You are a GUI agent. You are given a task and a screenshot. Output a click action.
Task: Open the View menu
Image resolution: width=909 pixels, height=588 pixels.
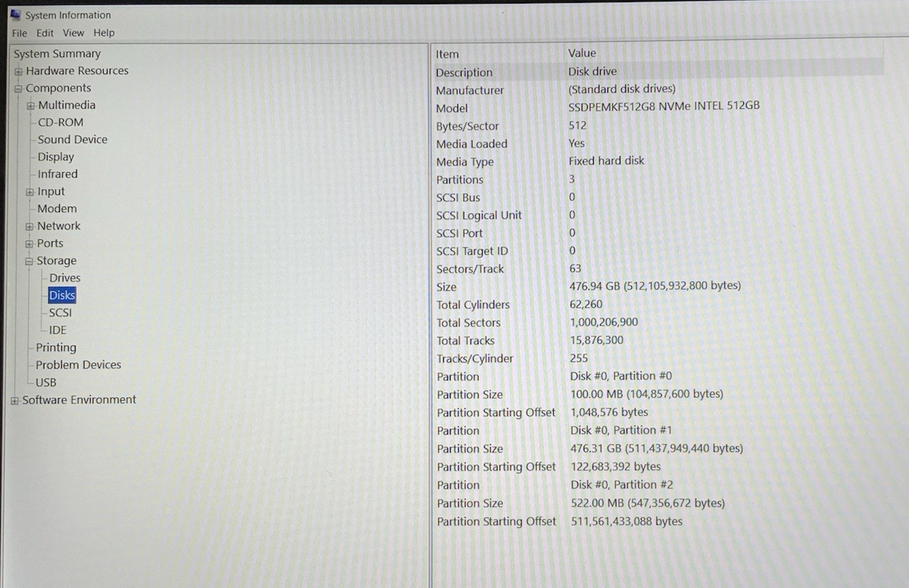point(74,33)
